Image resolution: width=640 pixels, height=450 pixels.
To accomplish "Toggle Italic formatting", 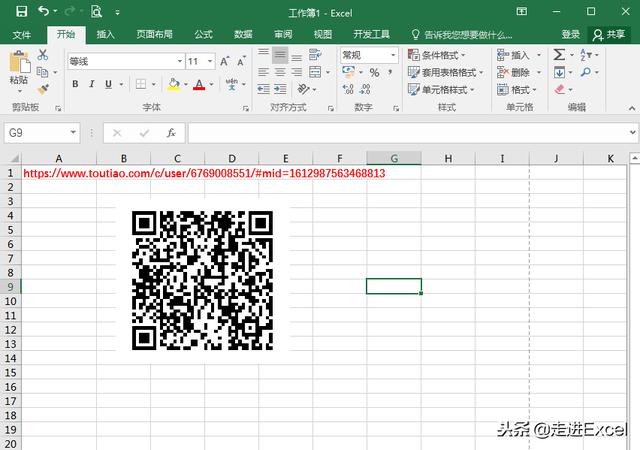I will [92, 84].
